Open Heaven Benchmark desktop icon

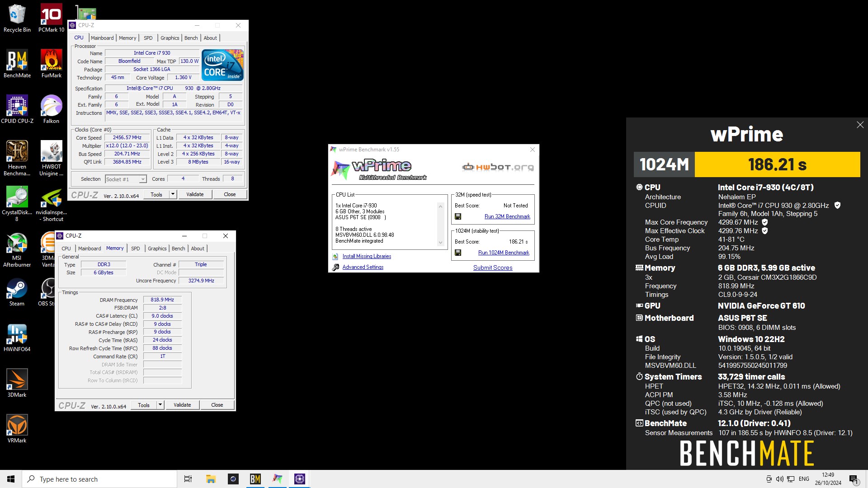pos(17,158)
